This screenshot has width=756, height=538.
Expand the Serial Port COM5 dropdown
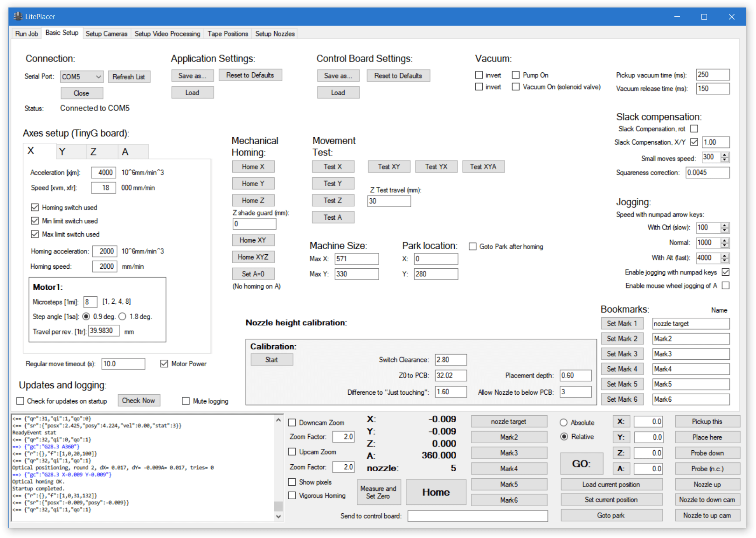pos(98,77)
